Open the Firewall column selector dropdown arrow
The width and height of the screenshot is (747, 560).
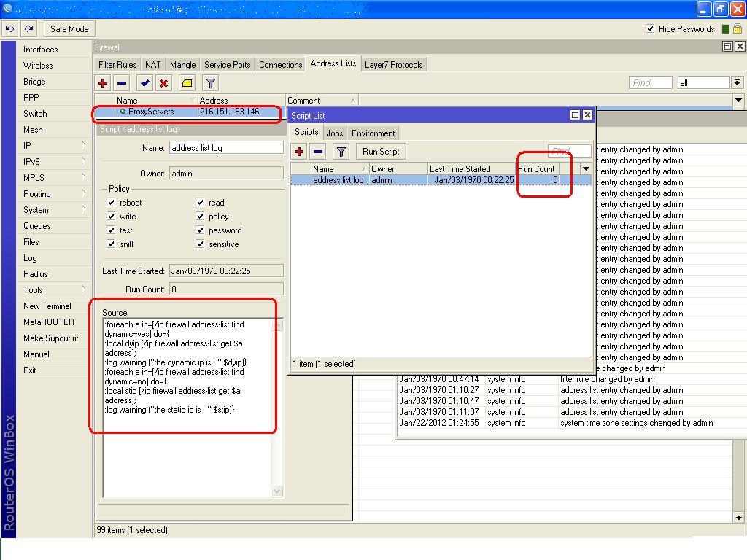click(738, 100)
